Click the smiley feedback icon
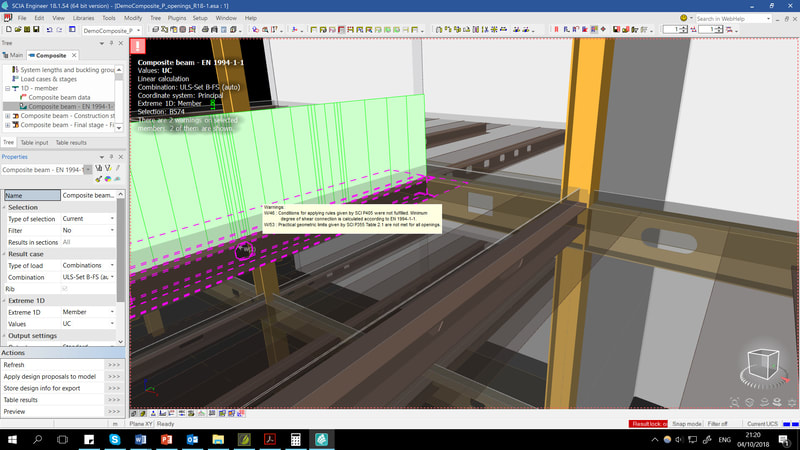800x450 pixels. coord(684,18)
